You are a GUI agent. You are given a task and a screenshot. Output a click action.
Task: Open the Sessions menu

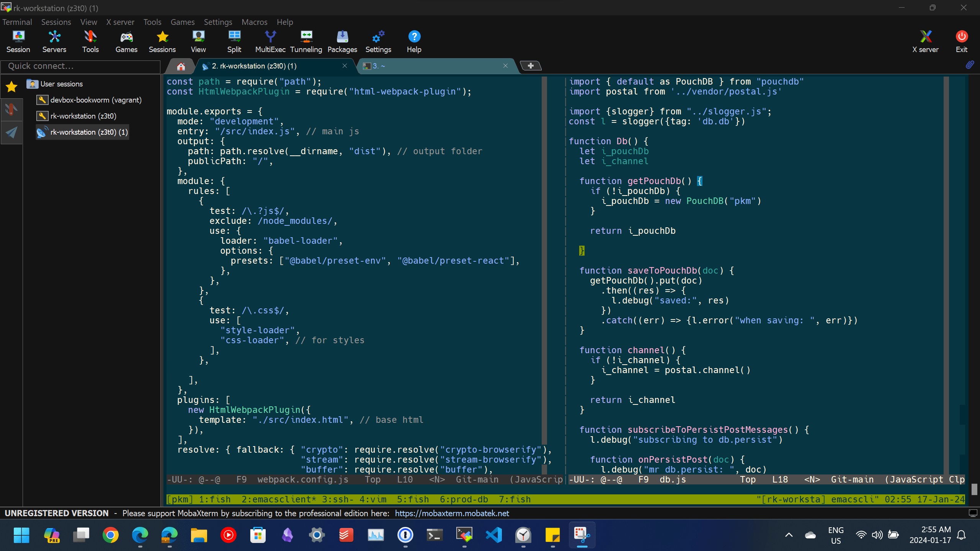click(56, 22)
